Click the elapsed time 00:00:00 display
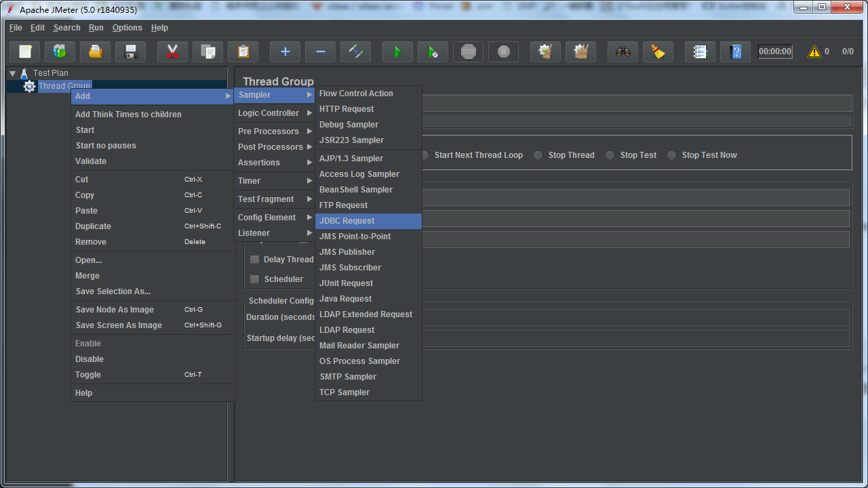The width and height of the screenshot is (868, 488). point(775,52)
